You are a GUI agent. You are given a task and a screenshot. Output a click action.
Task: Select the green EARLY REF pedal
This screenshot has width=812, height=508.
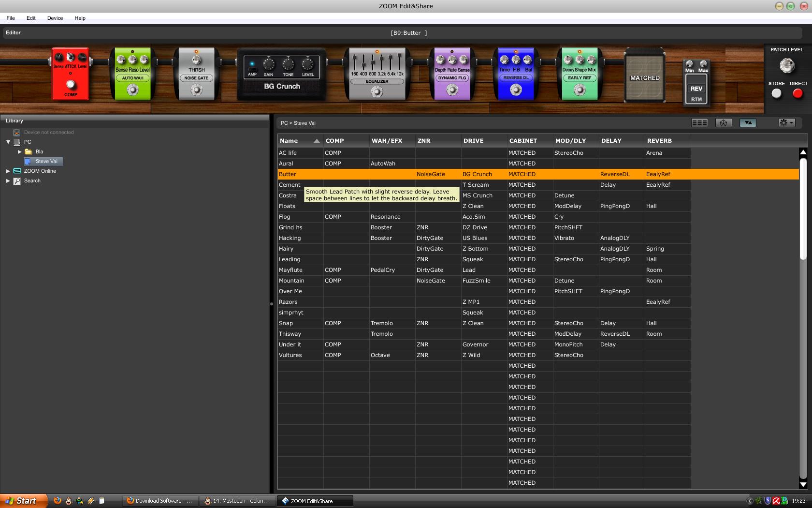point(579,74)
